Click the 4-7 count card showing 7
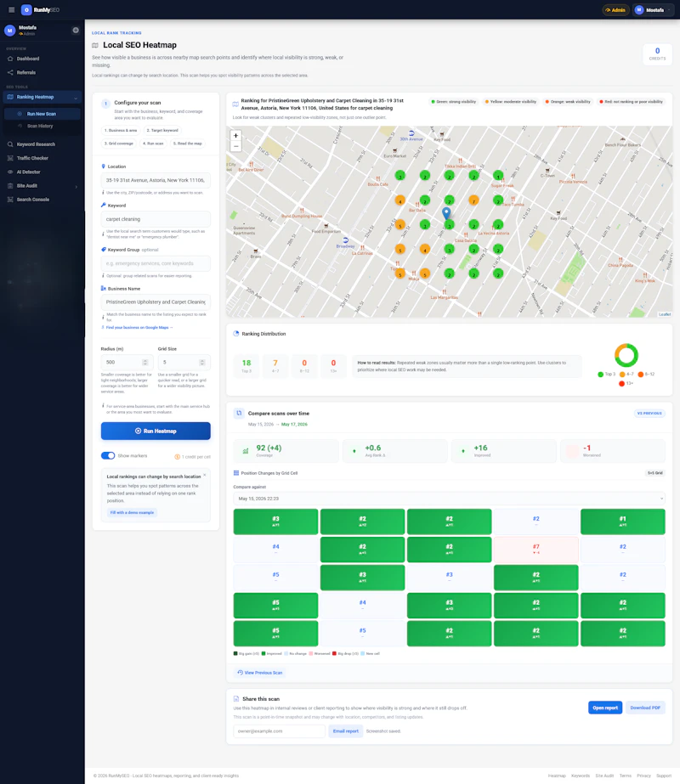This screenshot has height=784, width=680. (x=275, y=365)
